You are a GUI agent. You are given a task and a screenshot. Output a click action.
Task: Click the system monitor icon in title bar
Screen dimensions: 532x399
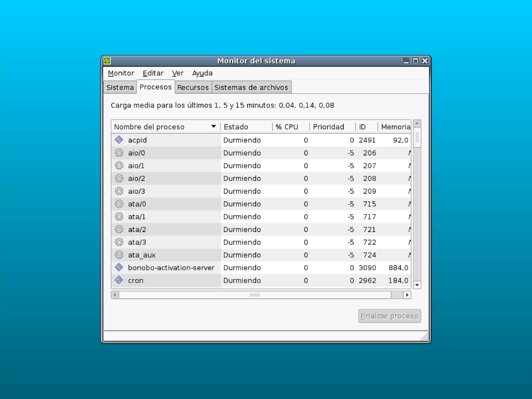click(107, 61)
